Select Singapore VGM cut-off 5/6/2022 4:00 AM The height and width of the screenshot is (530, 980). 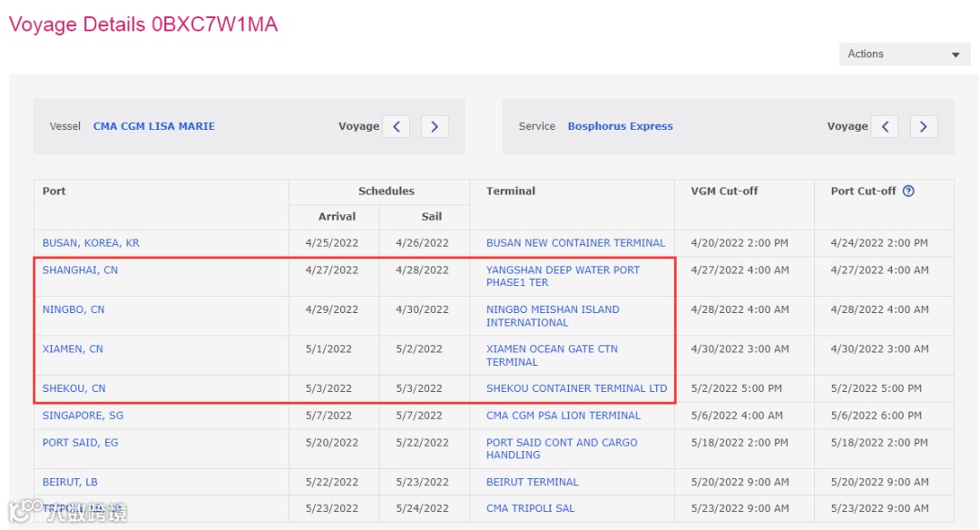click(x=737, y=416)
